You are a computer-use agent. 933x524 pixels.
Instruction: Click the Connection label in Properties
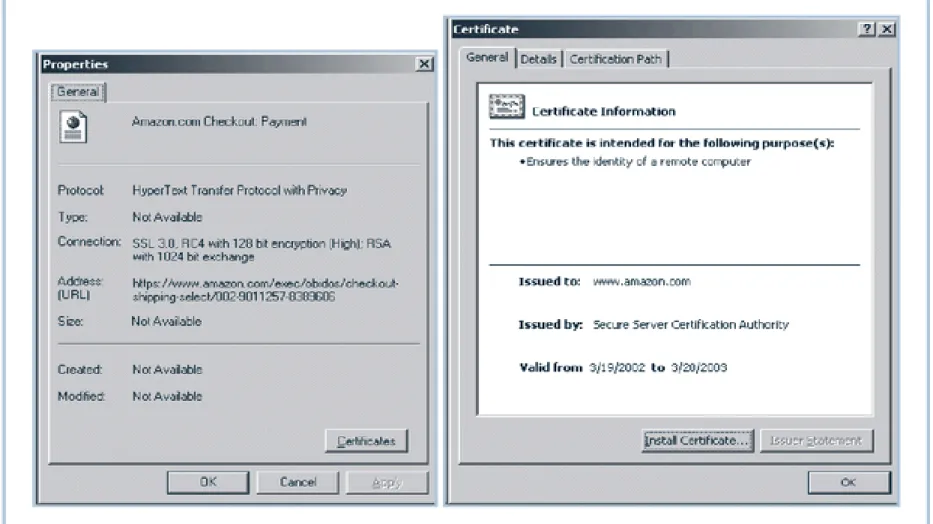(x=89, y=241)
